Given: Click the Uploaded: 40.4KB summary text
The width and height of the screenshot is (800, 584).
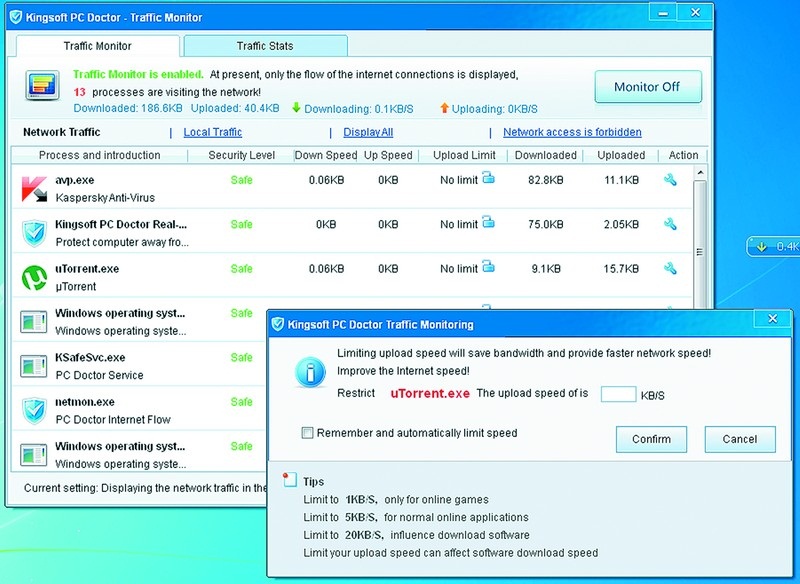Looking at the screenshot, I should [x=235, y=108].
